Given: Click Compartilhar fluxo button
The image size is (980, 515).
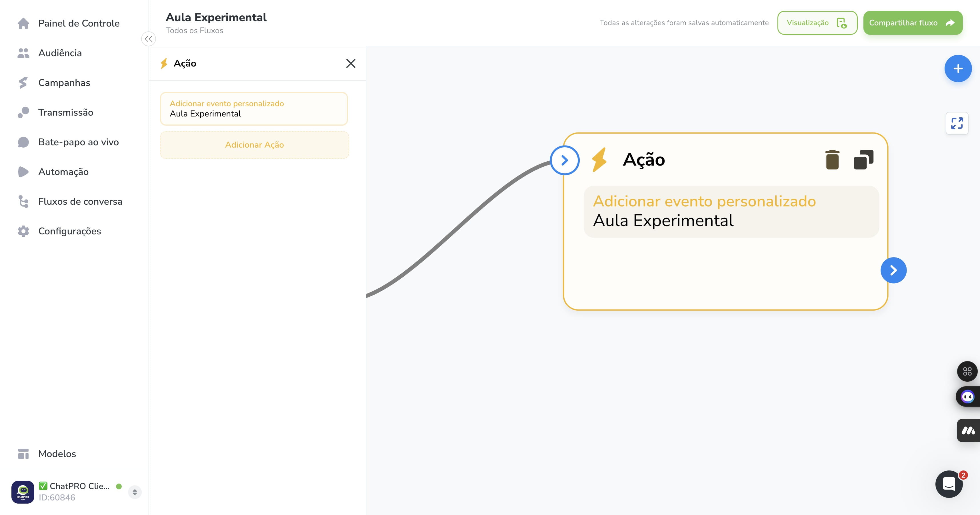Looking at the screenshot, I should pos(913,23).
